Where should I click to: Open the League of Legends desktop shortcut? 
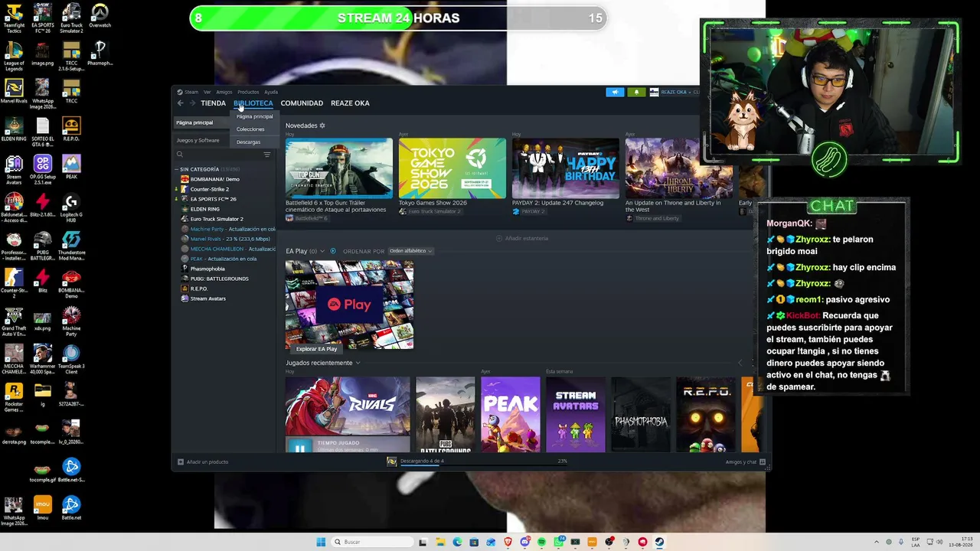click(x=14, y=57)
